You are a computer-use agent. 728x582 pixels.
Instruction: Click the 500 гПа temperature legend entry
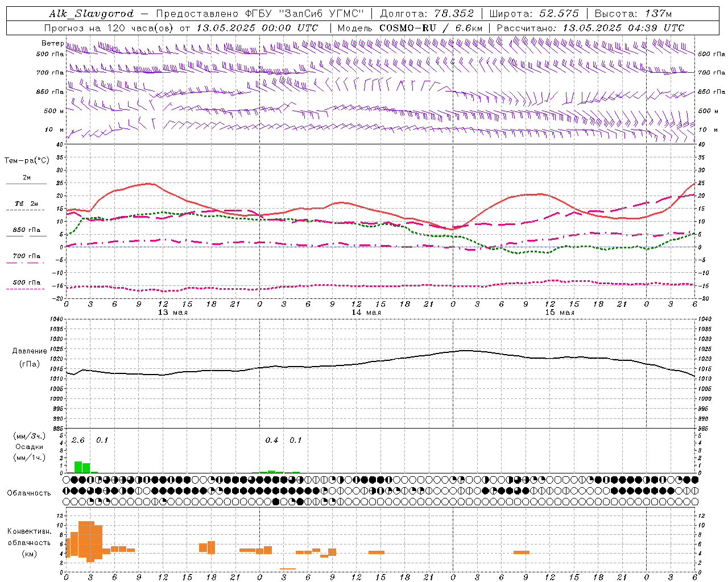[27, 282]
